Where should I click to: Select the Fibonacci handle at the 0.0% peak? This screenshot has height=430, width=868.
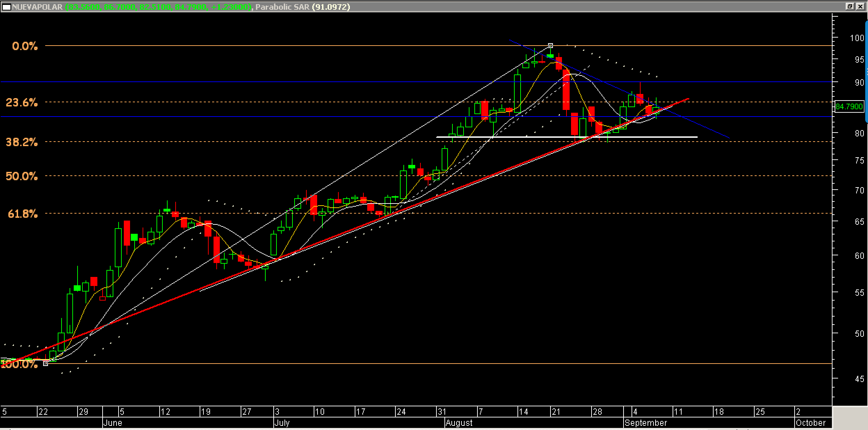tap(550, 45)
